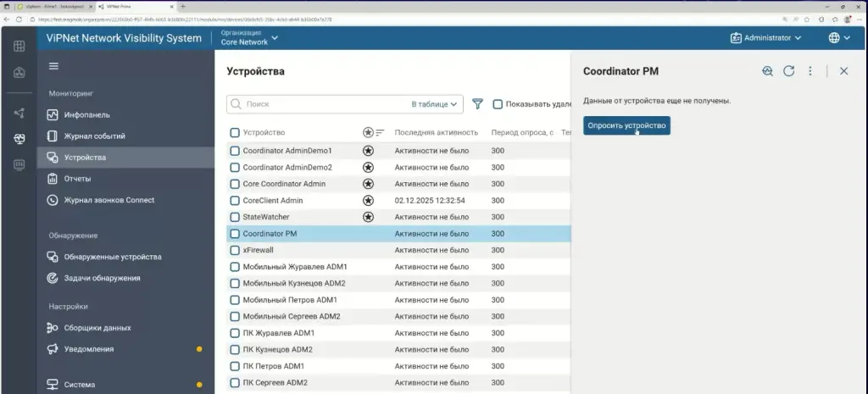Screen dimensions: 868x394
Task: Click the star column header icon
Action: (368, 133)
